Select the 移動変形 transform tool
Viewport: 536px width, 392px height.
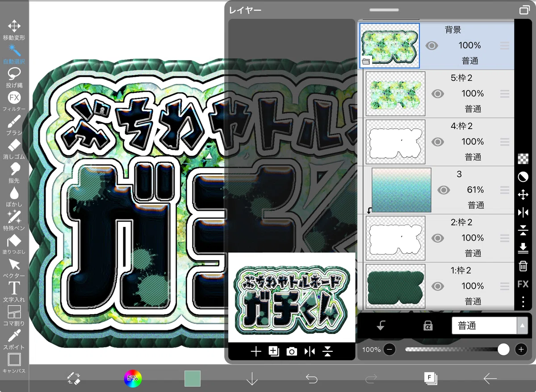14,30
